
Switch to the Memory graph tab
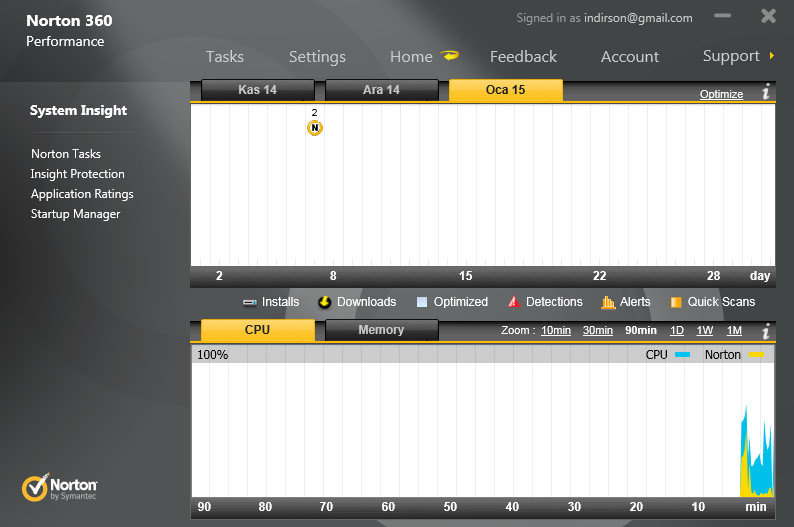(x=381, y=330)
